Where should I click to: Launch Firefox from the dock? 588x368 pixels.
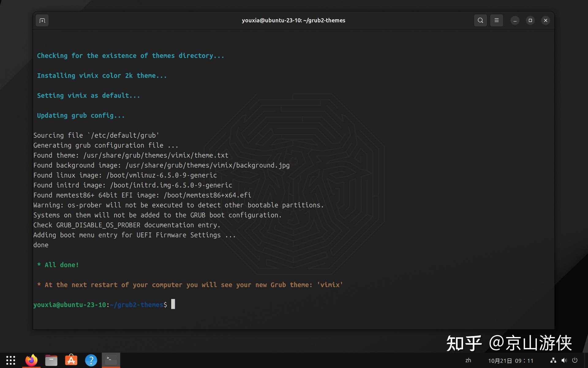point(31,360)
